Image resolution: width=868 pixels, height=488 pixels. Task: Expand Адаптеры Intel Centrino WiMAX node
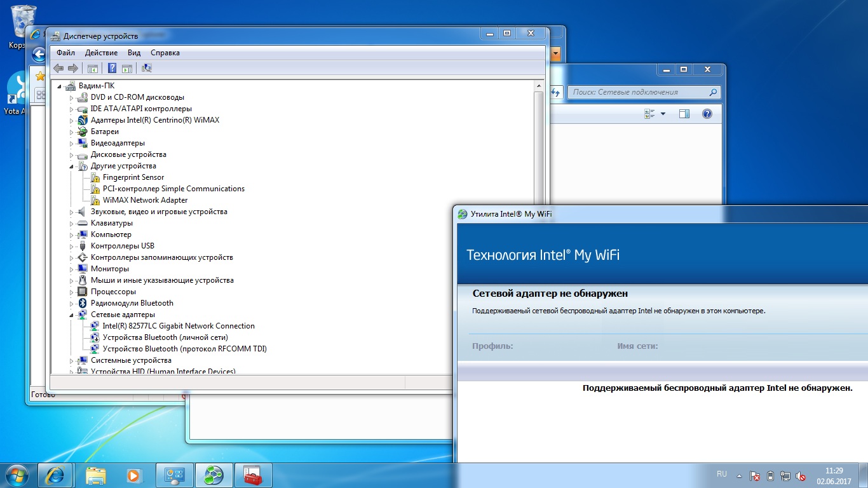coord(72,120)
